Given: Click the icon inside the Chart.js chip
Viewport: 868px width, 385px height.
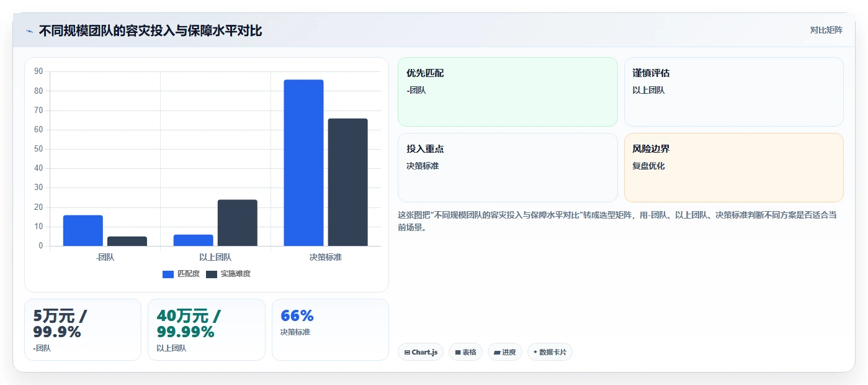Looking at the screenshot, I should pyautogui.click(x=407, y=352).
